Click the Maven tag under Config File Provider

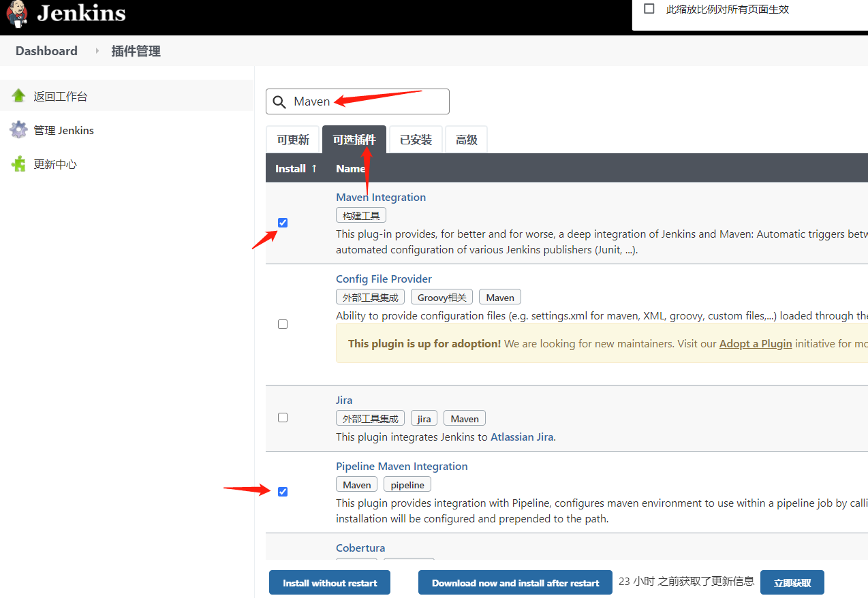[x=500, y=298]
